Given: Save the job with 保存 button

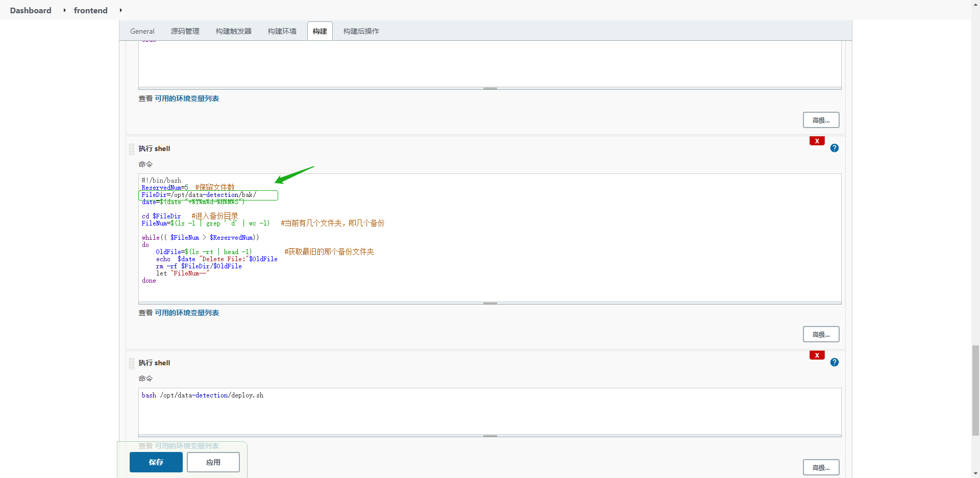Looking at the screenshot, I should coord(156,462).
